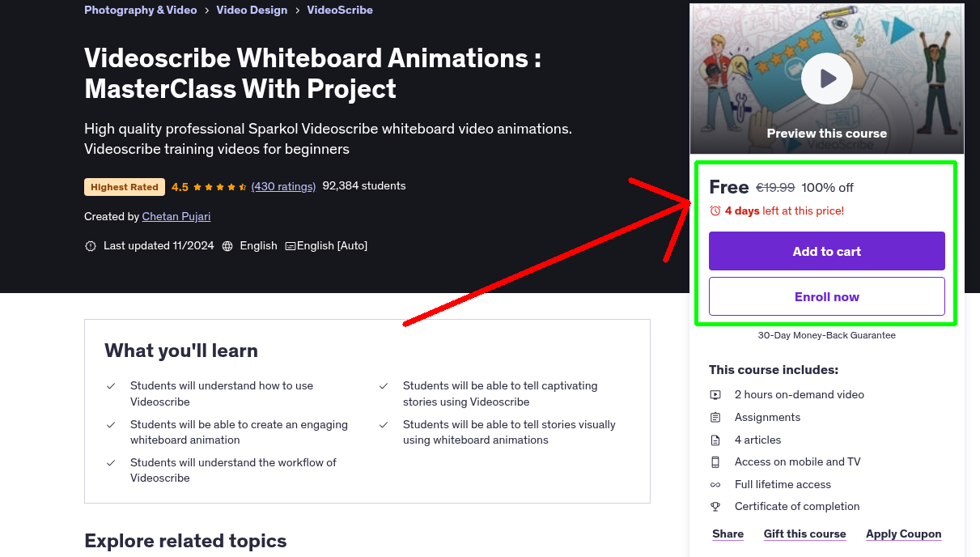Click the checkmark beside 'create an engaging whiteboard animation'
Image resolution: width=980 pixels, height=557 pixels.
(x=111, y=424)
